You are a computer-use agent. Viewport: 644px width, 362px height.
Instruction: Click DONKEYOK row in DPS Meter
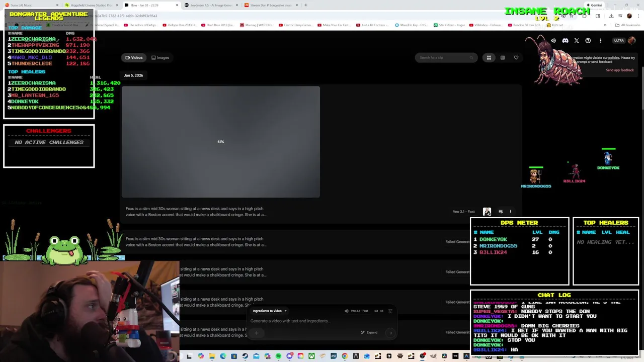point(519,239)
